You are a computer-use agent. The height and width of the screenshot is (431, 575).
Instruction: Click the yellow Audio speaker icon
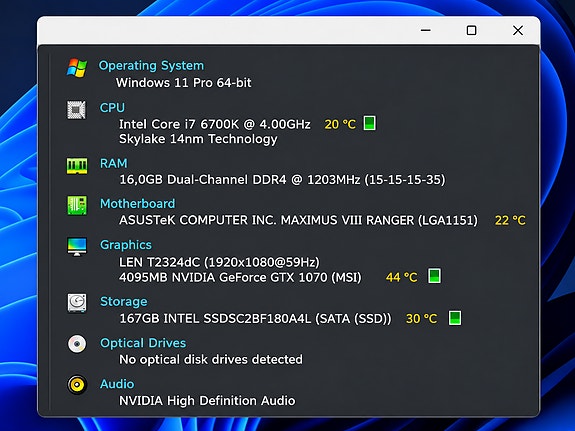point(77,385)
